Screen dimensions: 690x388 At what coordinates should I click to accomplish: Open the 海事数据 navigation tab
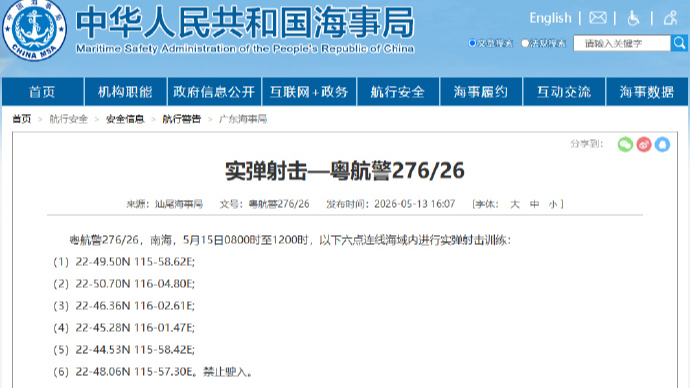tap(647, 92)
